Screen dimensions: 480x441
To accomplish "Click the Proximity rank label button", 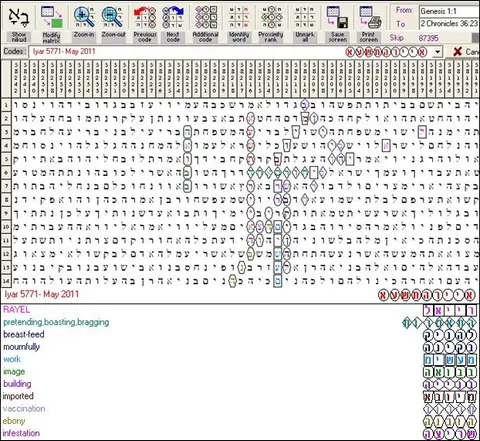I will [270, 37].
